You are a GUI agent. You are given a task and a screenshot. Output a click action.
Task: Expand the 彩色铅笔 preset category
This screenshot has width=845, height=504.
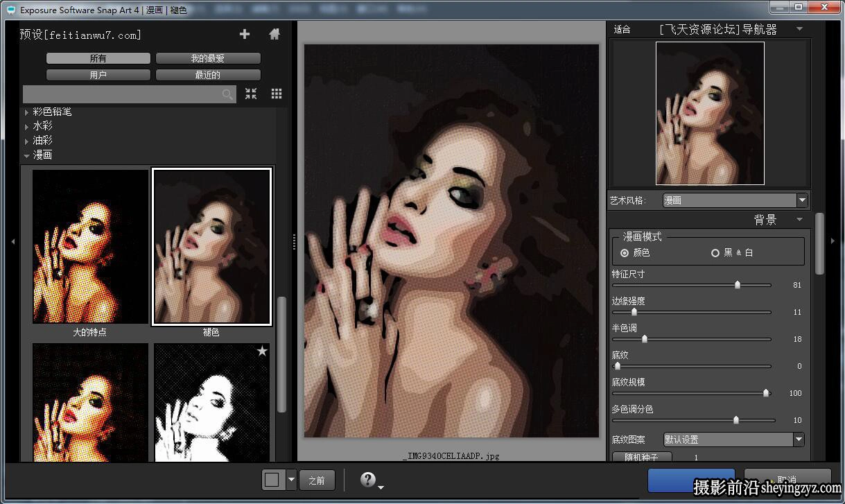tap(27, 112)
